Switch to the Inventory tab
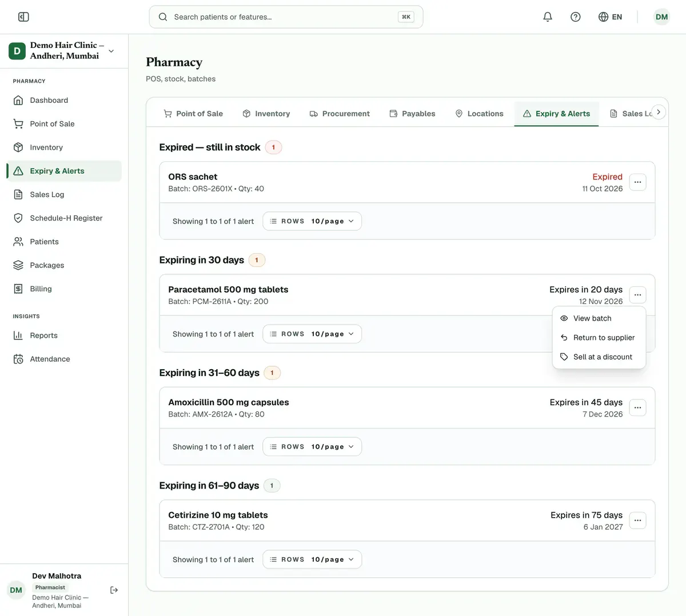Viewport: 686px width, 616px height. point(266,114)
